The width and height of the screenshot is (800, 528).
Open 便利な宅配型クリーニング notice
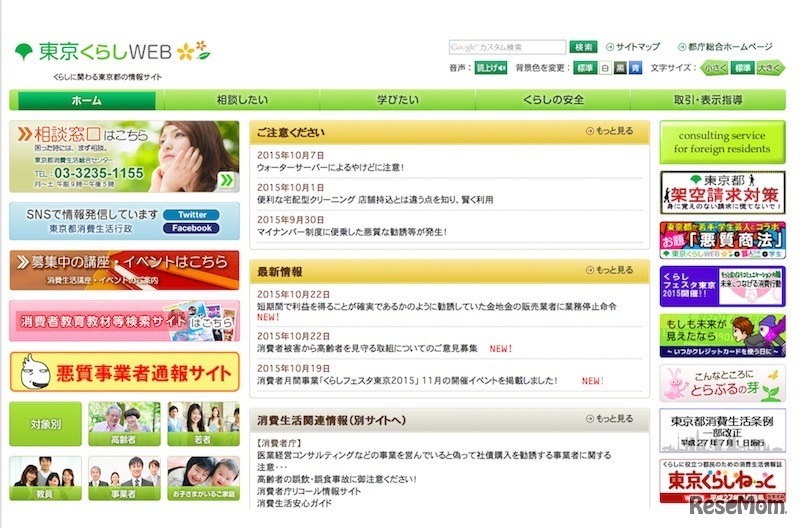[375, 199]
